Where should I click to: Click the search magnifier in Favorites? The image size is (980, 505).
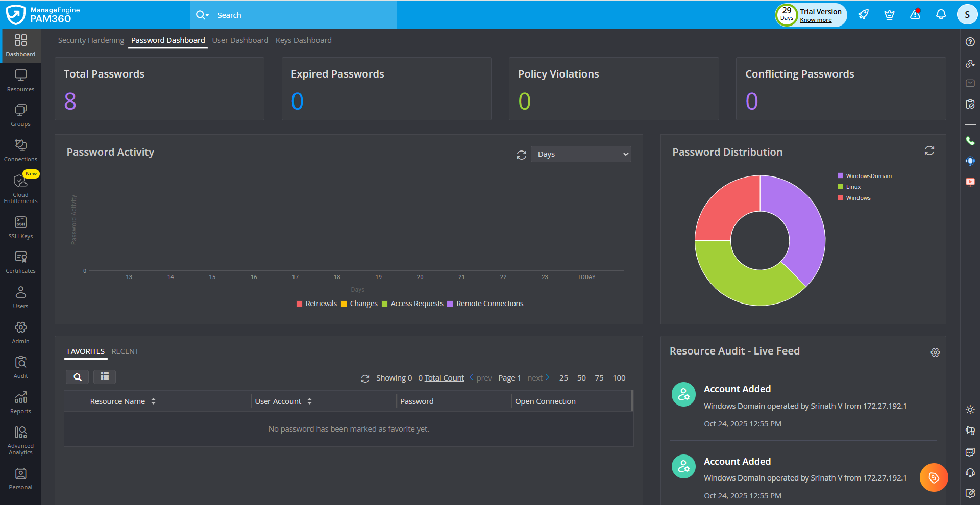tap(78, 377)
